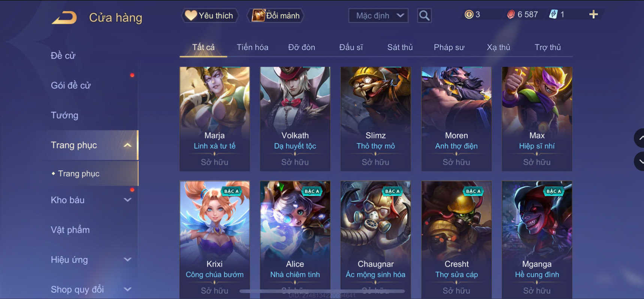Tap the blue ticket currency icon
Screen dimensions: 644x299
click(553, 15)
